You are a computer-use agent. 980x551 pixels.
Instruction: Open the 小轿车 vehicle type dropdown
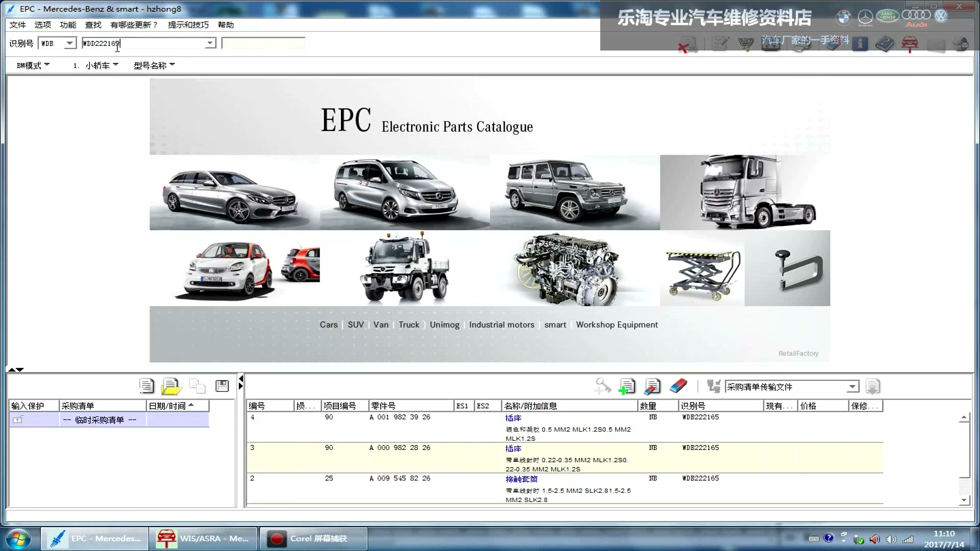click(96, 65)
